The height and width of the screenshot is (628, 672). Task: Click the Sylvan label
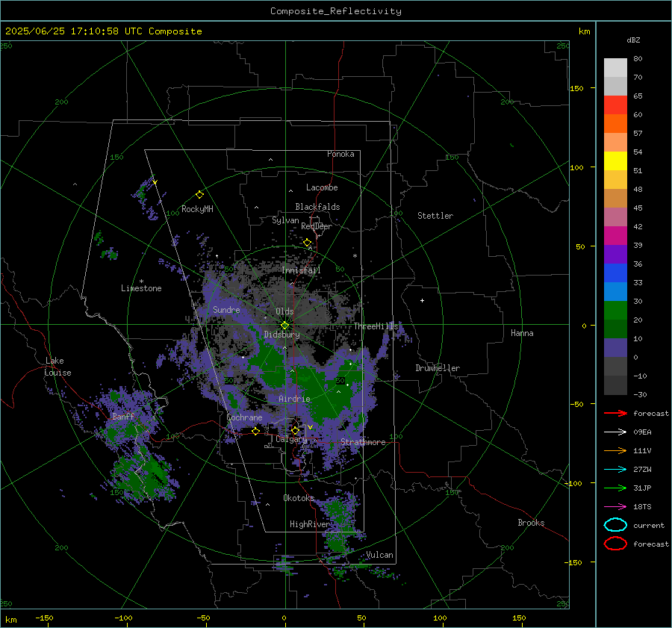[x=285, y=220]
